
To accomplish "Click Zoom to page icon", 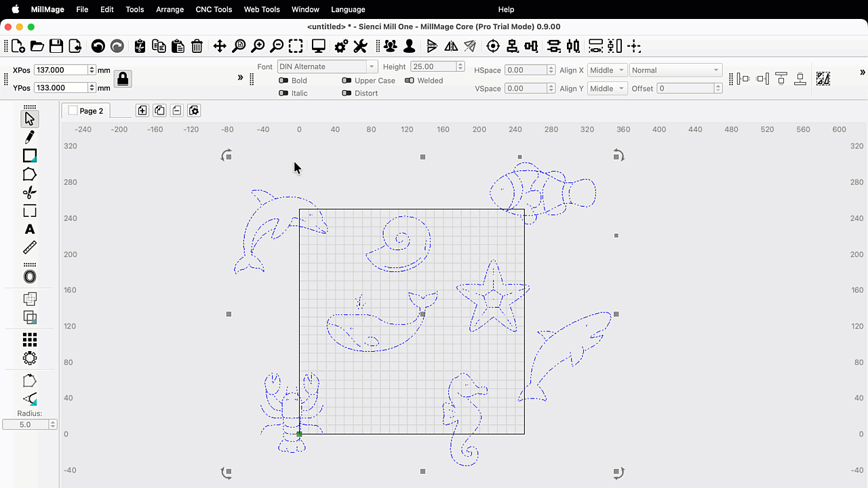I will [x=239, y=46].
